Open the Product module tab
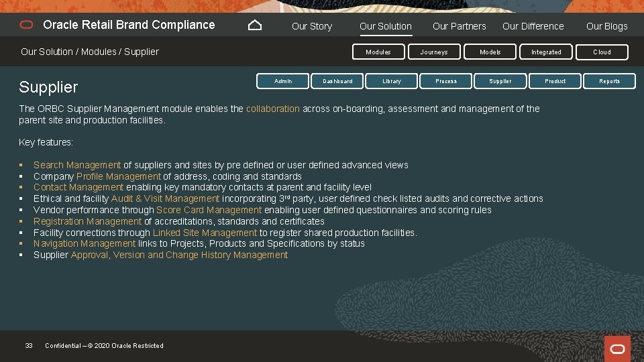 point(555,81)
